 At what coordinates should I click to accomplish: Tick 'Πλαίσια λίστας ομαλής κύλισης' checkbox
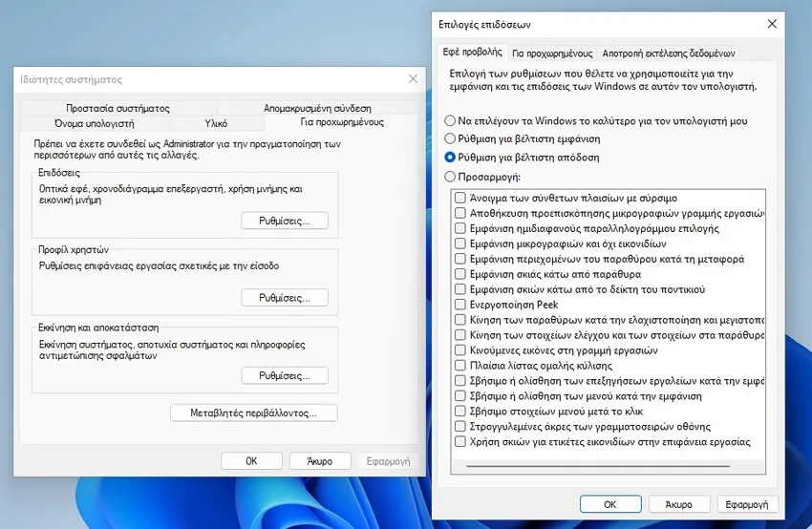click(460, 366)
